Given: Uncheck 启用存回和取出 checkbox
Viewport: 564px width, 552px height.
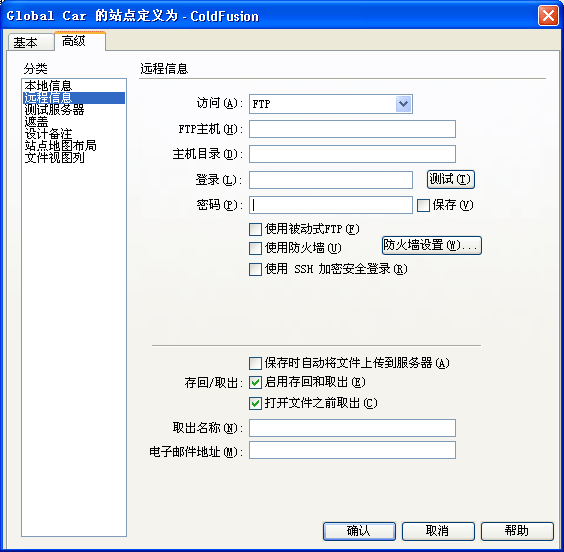Looking at the screenshot, I should click(255, 382).
